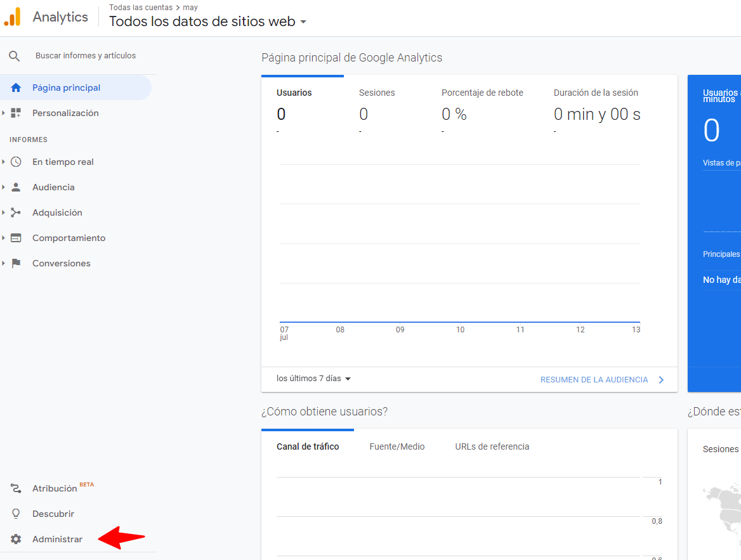The image size is (741, 560).
Task: Focus the Buscar informes y artículos field
Action: pyautogui.click(x=86, y=56)
